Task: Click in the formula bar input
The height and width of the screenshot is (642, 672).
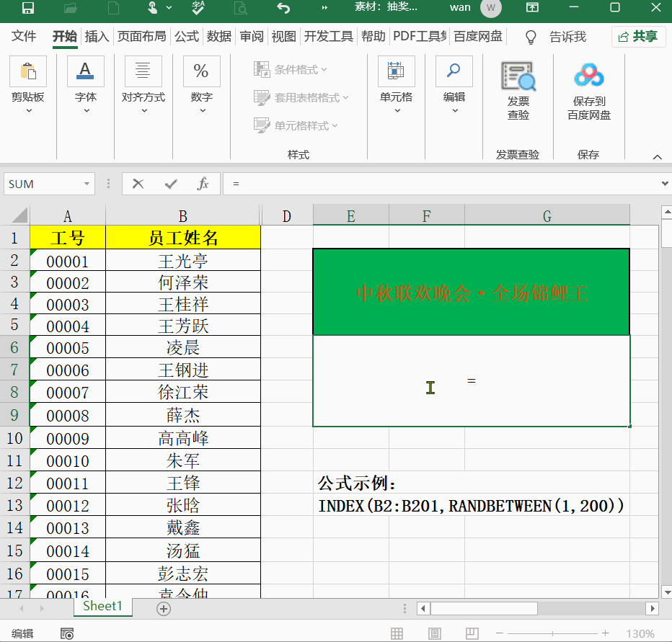Action: click(441, 184)
